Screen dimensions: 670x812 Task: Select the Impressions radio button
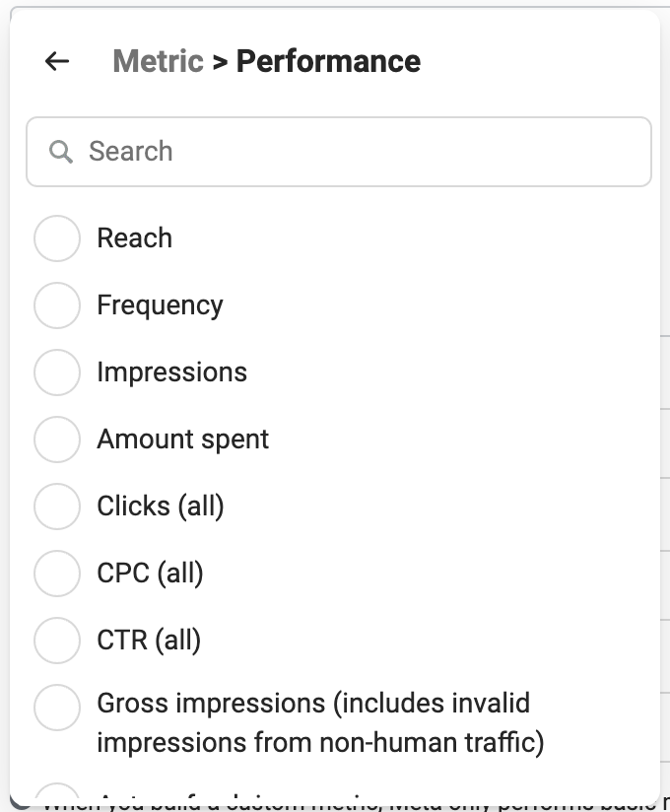click(57, 372)
